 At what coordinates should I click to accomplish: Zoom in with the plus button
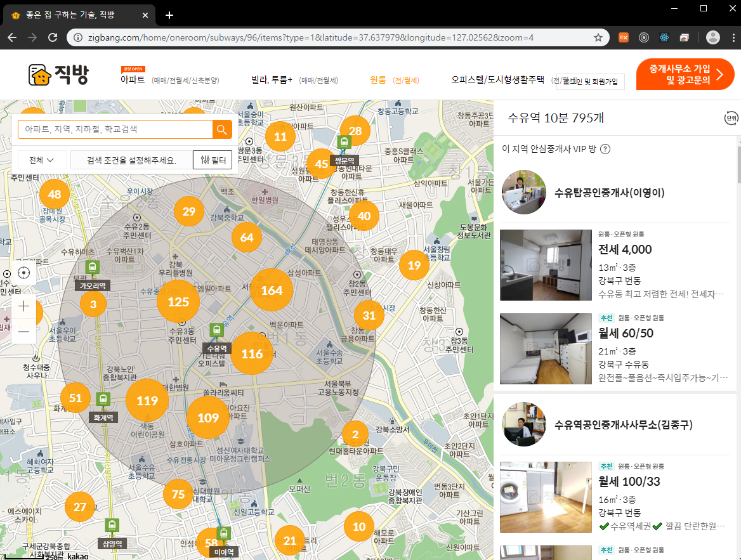coord(23,306)
